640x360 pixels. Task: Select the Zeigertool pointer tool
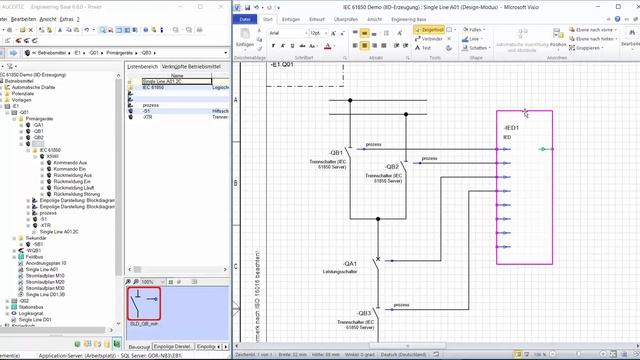coord(429,30)
